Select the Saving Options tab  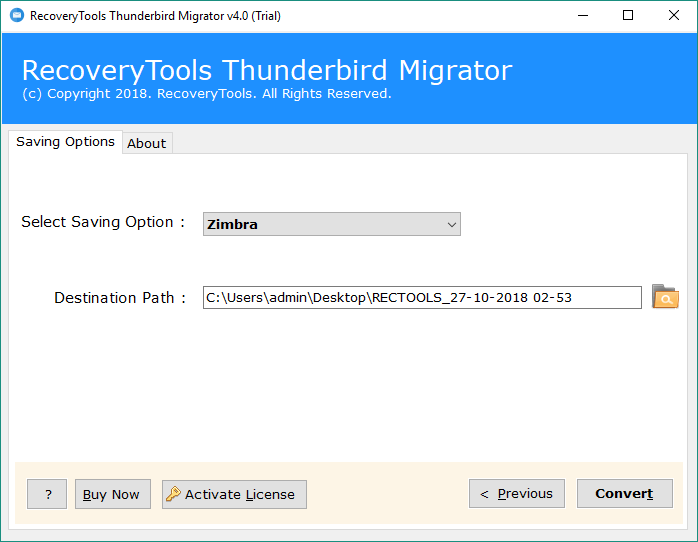(x=65, y=142)
